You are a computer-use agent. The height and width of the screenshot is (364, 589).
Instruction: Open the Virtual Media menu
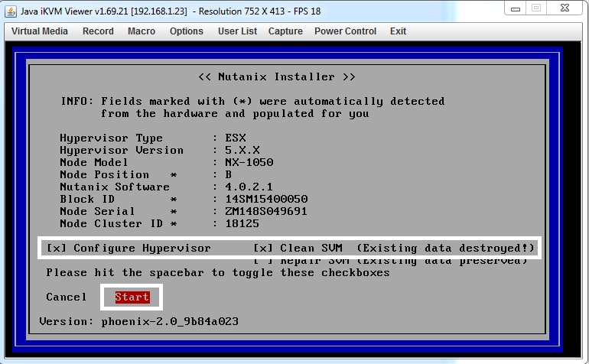(x=40, y=31)
